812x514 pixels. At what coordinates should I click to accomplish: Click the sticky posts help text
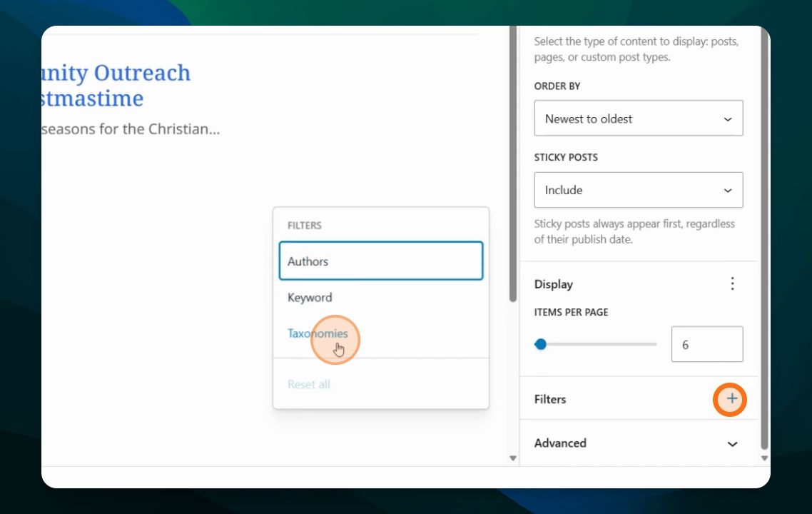[x=634, y=231]
